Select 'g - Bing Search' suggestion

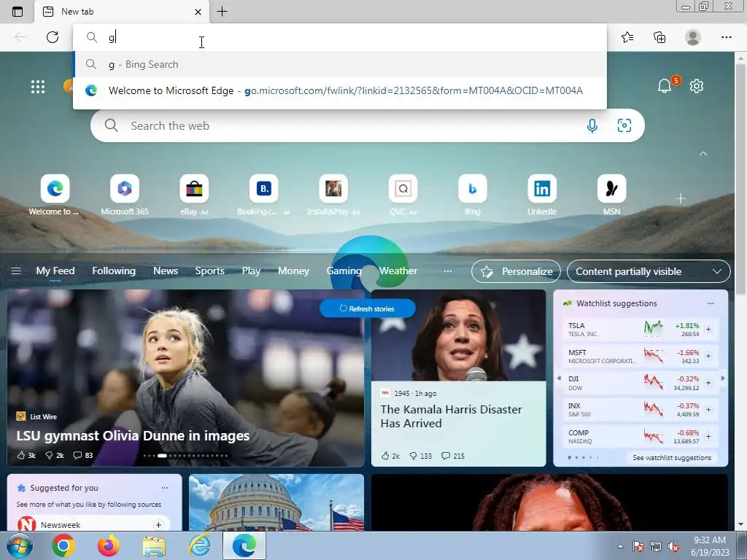[x=340, y=64]
